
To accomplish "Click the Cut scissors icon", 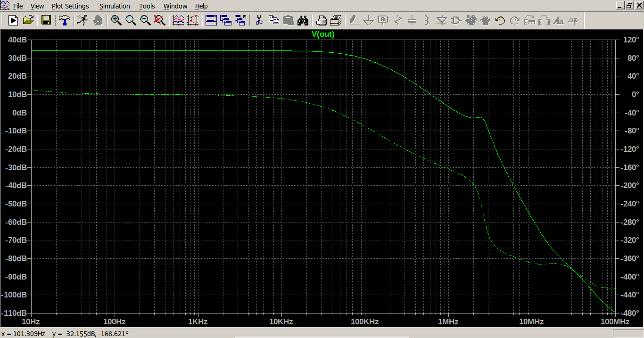I will (259, 20).
